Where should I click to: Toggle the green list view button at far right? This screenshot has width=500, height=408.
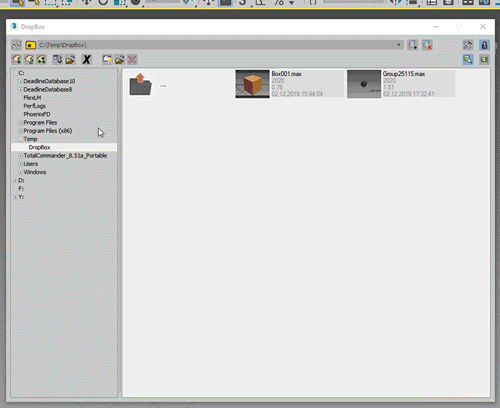click(484, 60)
